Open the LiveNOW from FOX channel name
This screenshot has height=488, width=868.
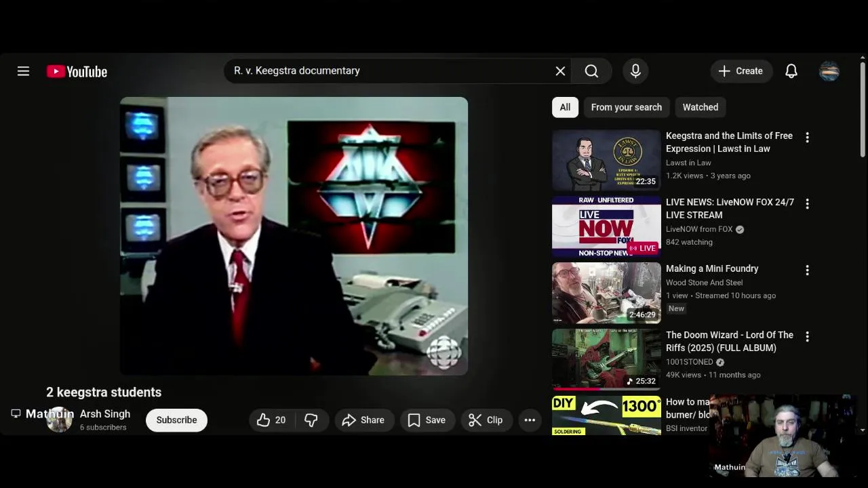coord(699,229)
